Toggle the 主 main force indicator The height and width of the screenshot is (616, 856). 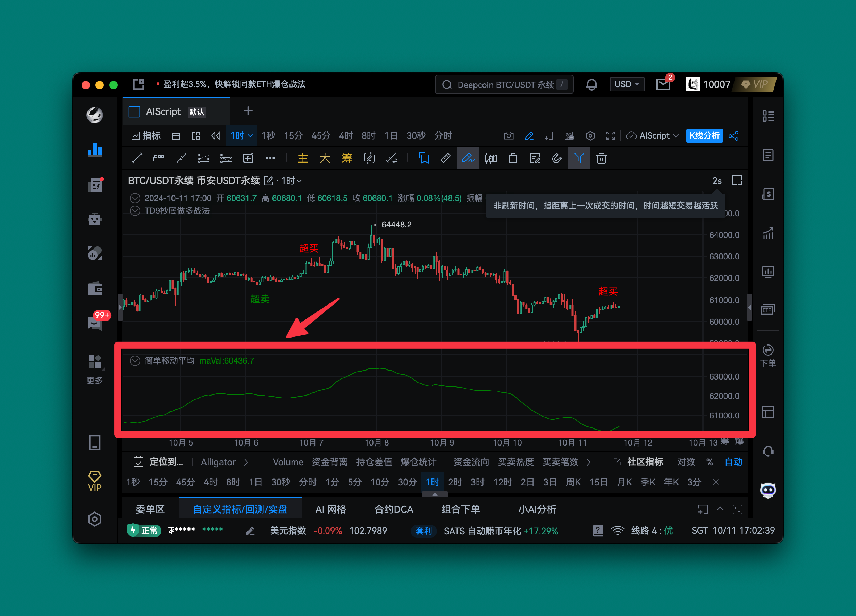tap(303, 158)
